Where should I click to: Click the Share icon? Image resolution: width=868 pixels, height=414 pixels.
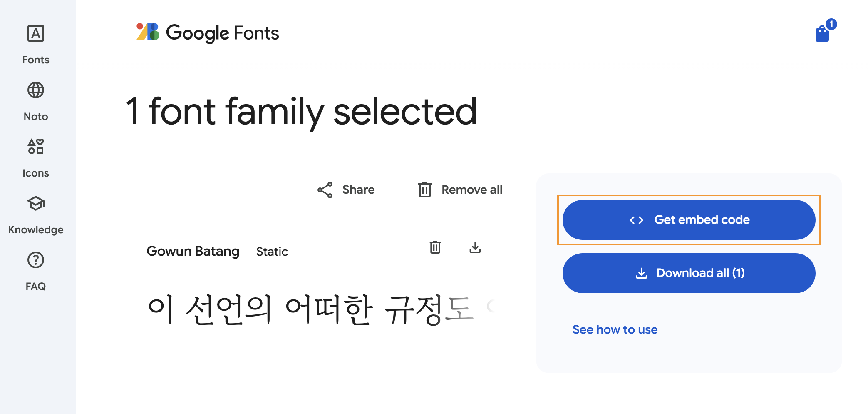pos(325,190)
